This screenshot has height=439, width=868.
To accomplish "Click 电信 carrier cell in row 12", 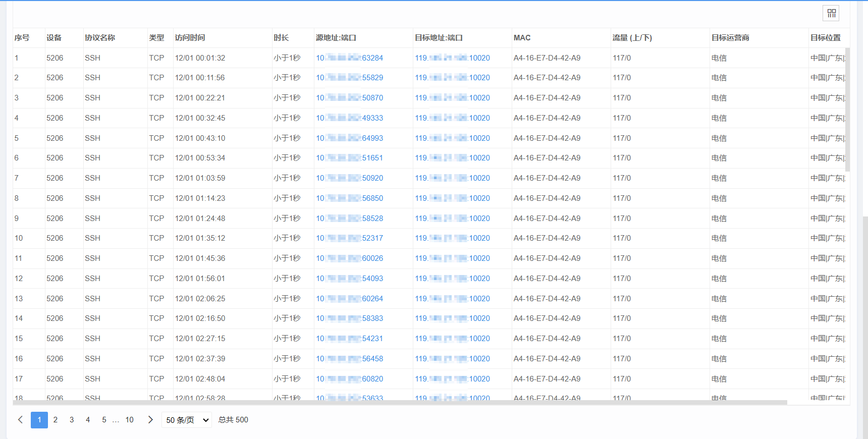I will coord(719,279).
